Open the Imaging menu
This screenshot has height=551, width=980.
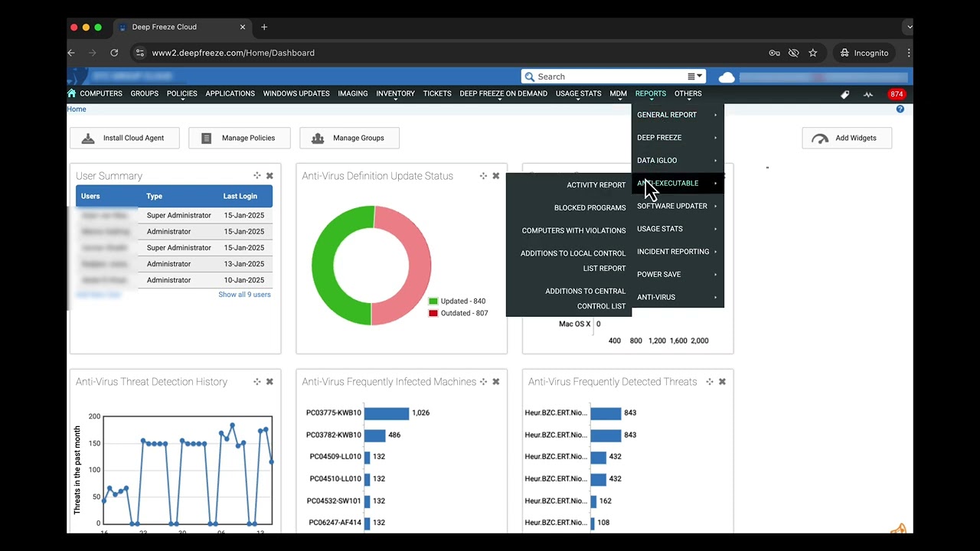(353, 93)
